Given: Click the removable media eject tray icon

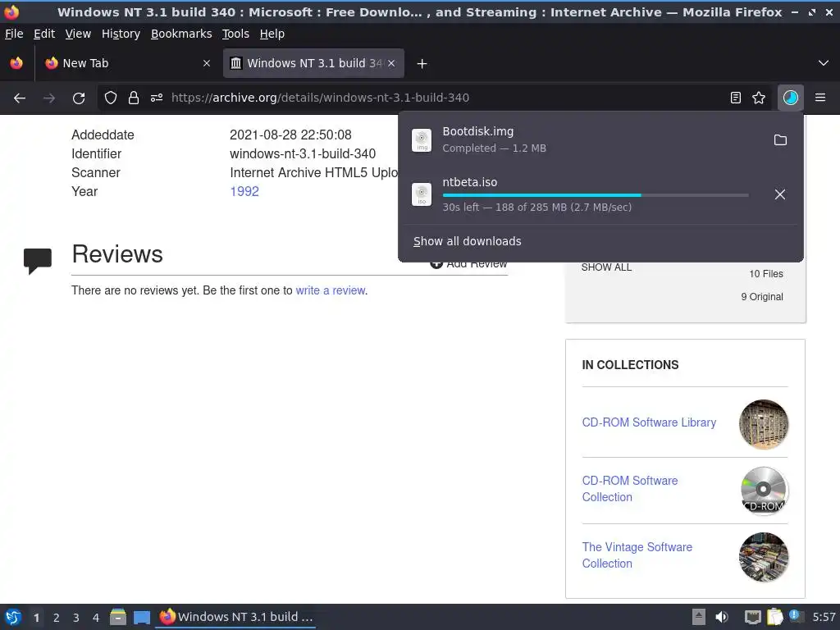Looking at the screenshot, I should tap(698, 617).
